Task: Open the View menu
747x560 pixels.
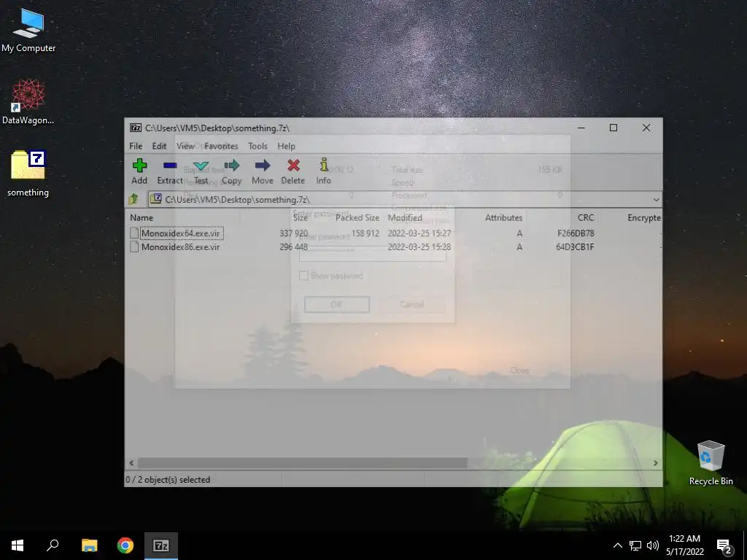Action: (185, 146)
